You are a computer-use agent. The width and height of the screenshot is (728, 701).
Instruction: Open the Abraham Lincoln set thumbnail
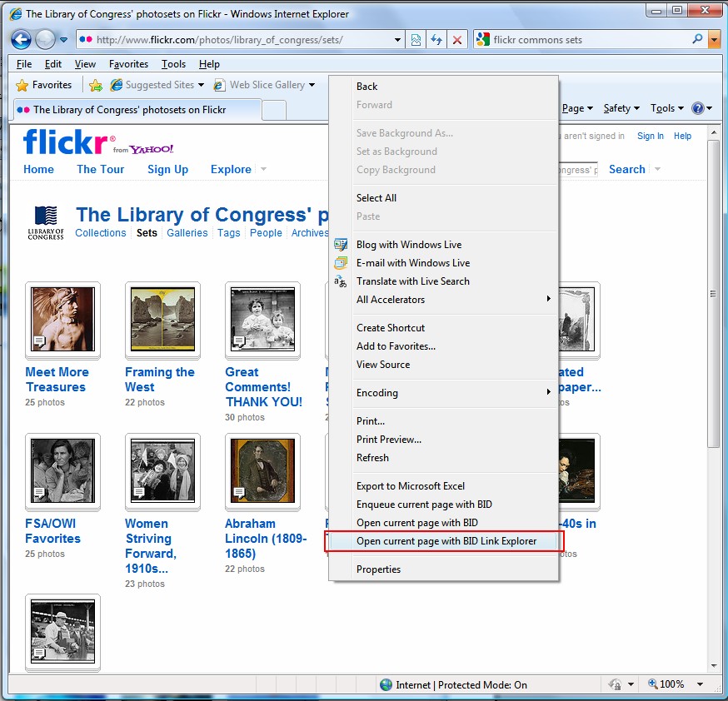[x=262, y=471]
